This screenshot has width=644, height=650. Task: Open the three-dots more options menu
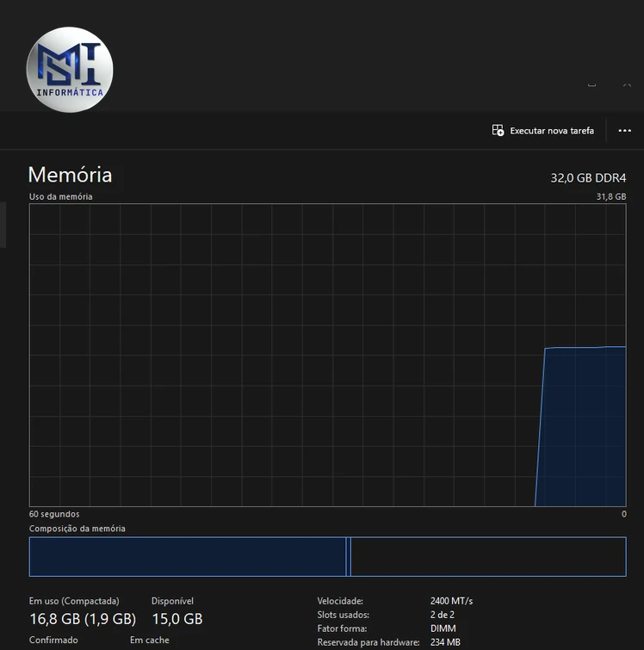tap(624, 131)
